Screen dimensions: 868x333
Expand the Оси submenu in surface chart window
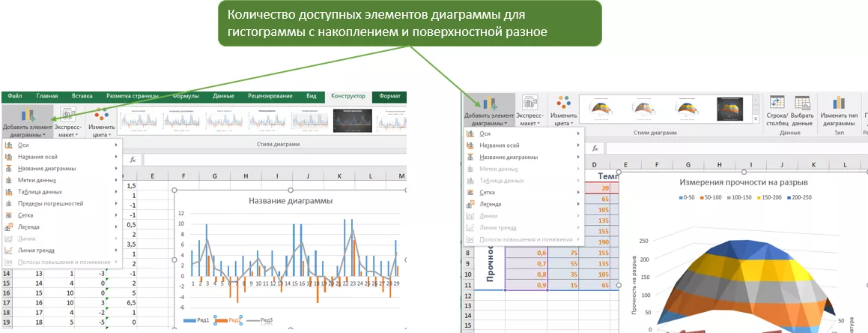578,133
